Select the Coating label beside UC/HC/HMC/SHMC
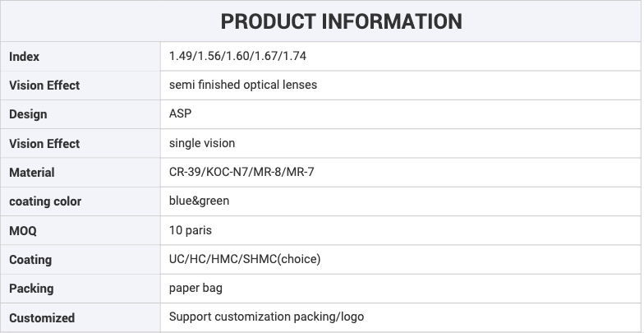 pyautogui.click(x=30, y=260)
